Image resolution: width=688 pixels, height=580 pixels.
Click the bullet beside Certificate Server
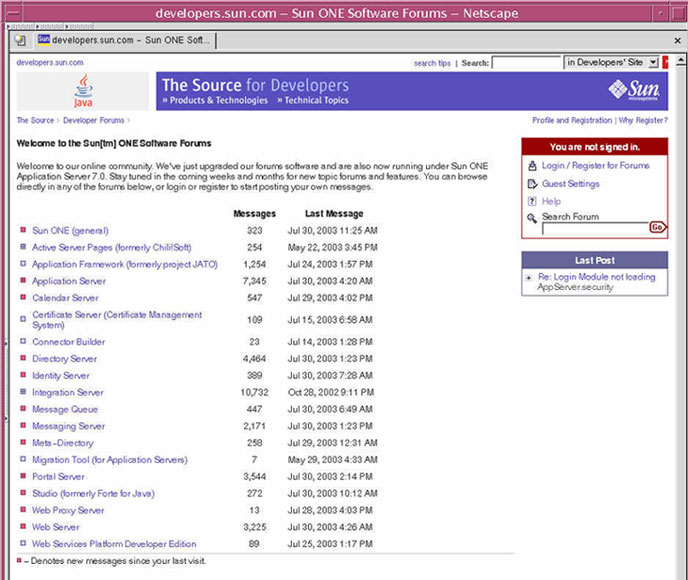[23, 319]
